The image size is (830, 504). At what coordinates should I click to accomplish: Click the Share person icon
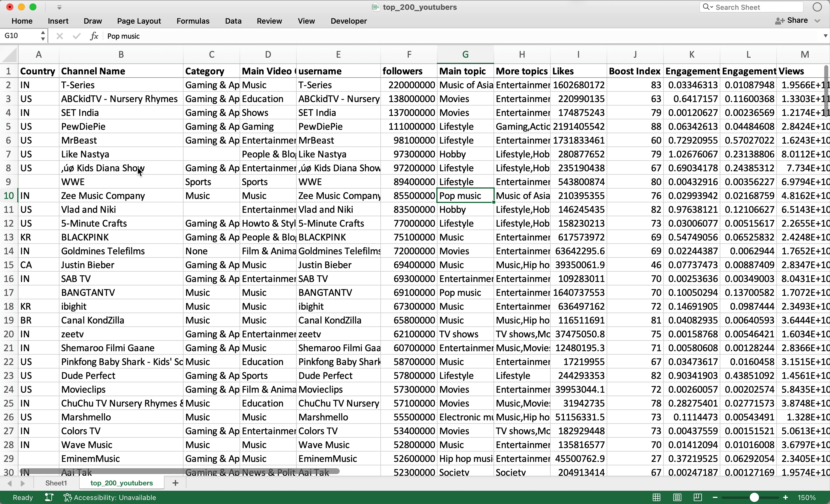click(x=779, y=21)
